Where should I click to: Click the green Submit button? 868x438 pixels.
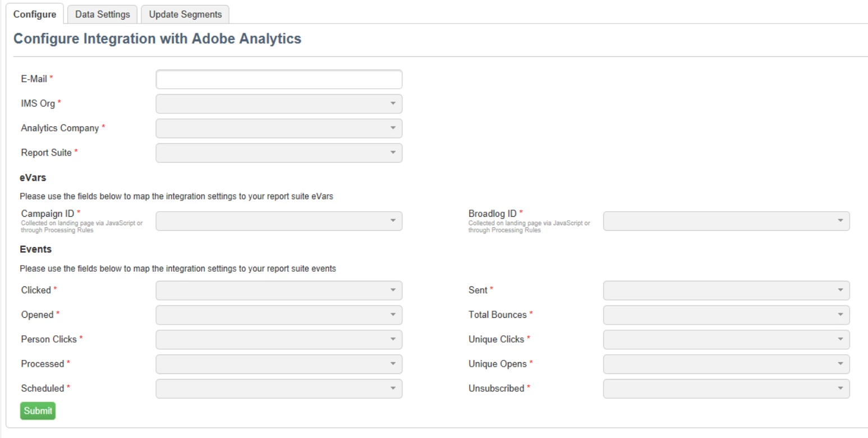coord(38,410)
